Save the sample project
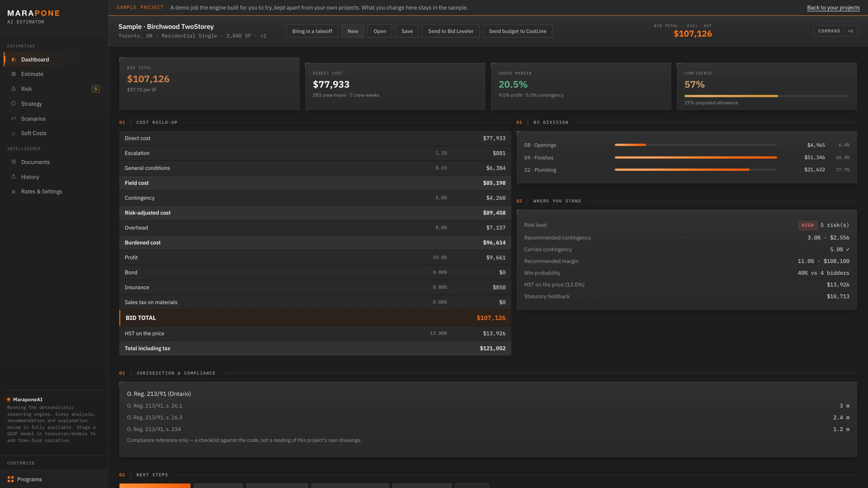This screenshot has height=488, width=868. [x=407, y=31]
